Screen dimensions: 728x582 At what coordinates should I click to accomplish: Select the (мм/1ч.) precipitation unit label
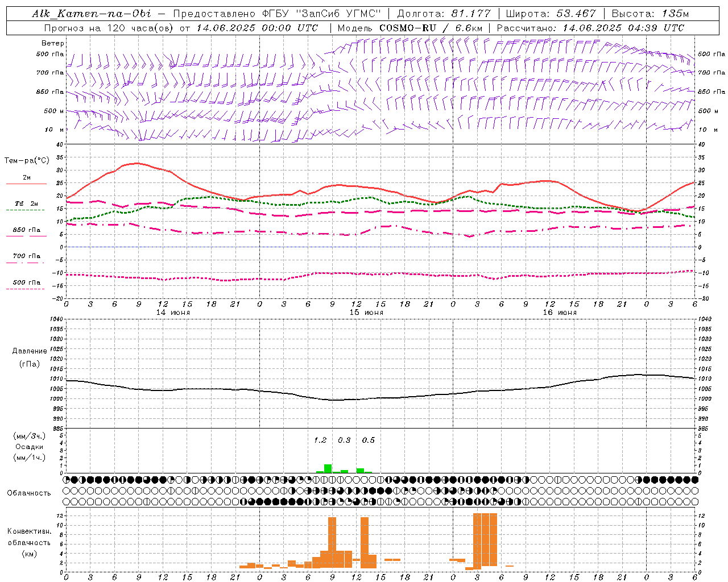click(x=30, y=458)
